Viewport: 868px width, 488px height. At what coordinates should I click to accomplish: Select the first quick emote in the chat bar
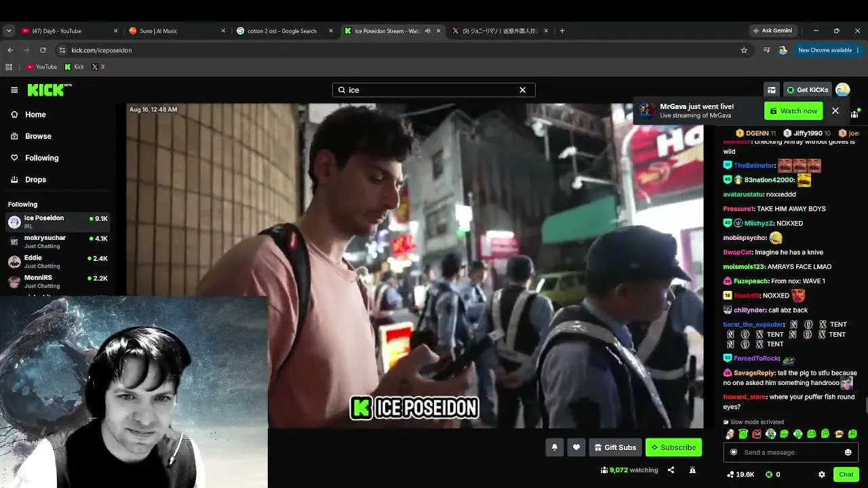tap(730, 434)
